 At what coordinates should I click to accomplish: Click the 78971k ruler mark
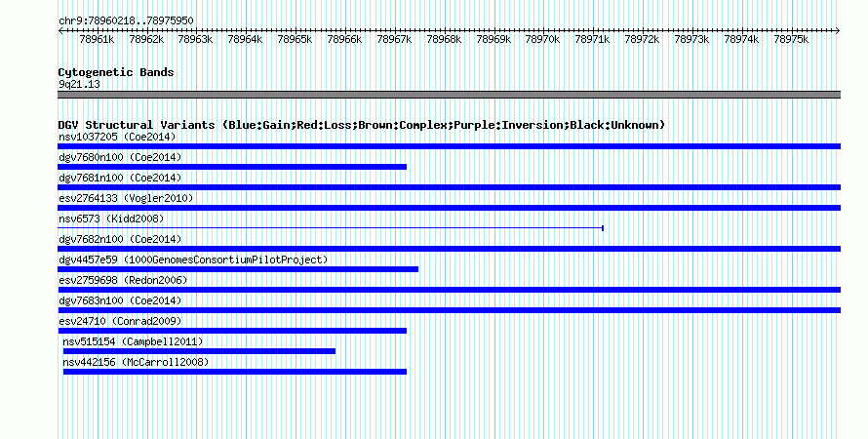pos(592,39)
